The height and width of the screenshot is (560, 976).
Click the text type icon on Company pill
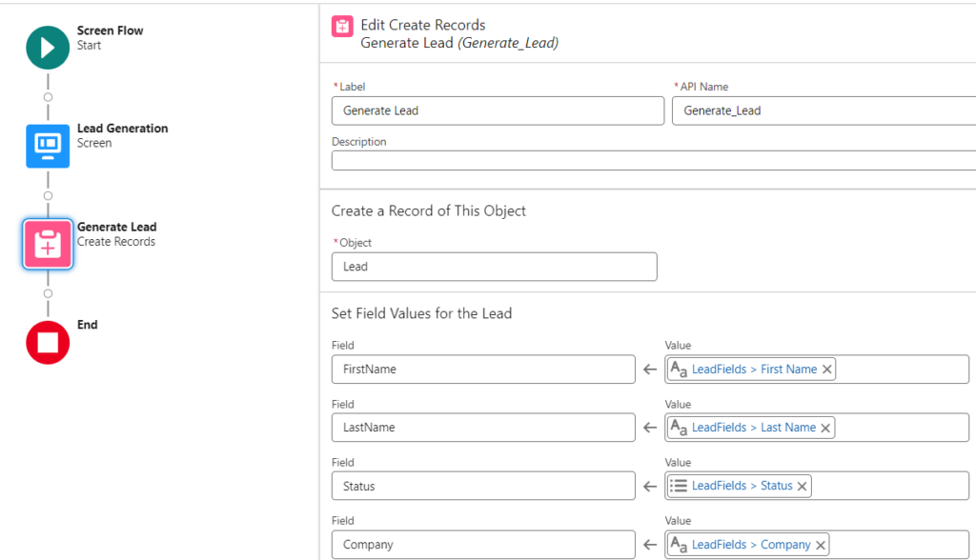pos(681,544)
